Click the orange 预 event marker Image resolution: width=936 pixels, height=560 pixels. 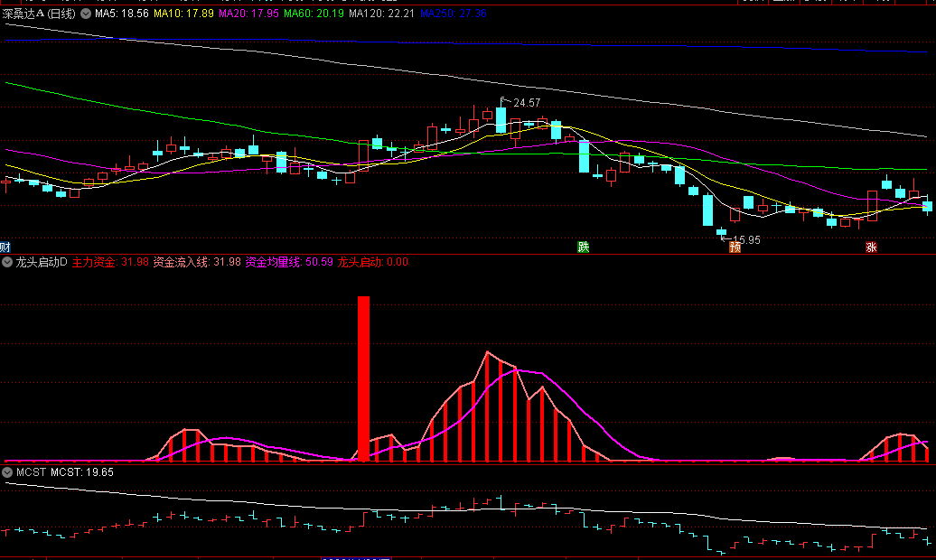pyautogui.click(x=735, y=247)
